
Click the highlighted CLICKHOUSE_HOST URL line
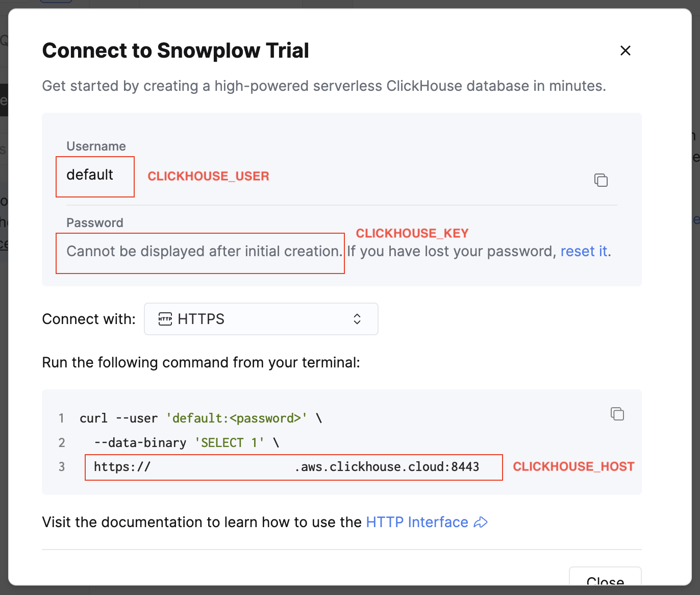[293, 467]
